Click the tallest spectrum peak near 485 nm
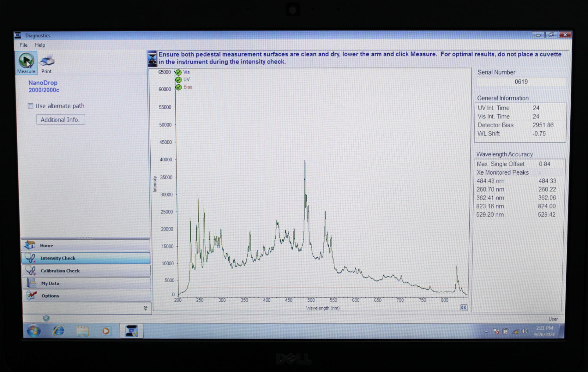 click(x=305, y=162)
